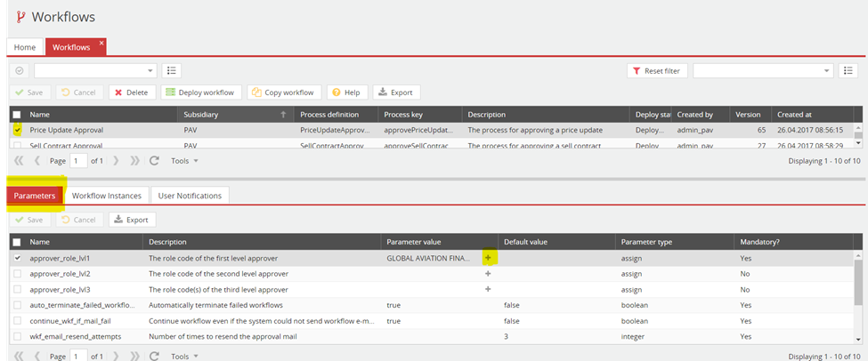868x361 pixels.
Task: Toggle the Price Update Approval row checkbox
Action: pyautogui.click(x=18, y=130)
